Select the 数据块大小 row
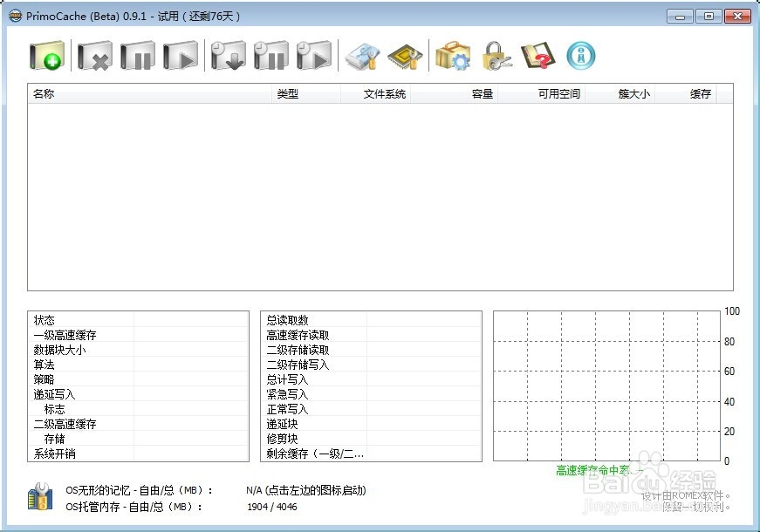 (x=138, y=350)
